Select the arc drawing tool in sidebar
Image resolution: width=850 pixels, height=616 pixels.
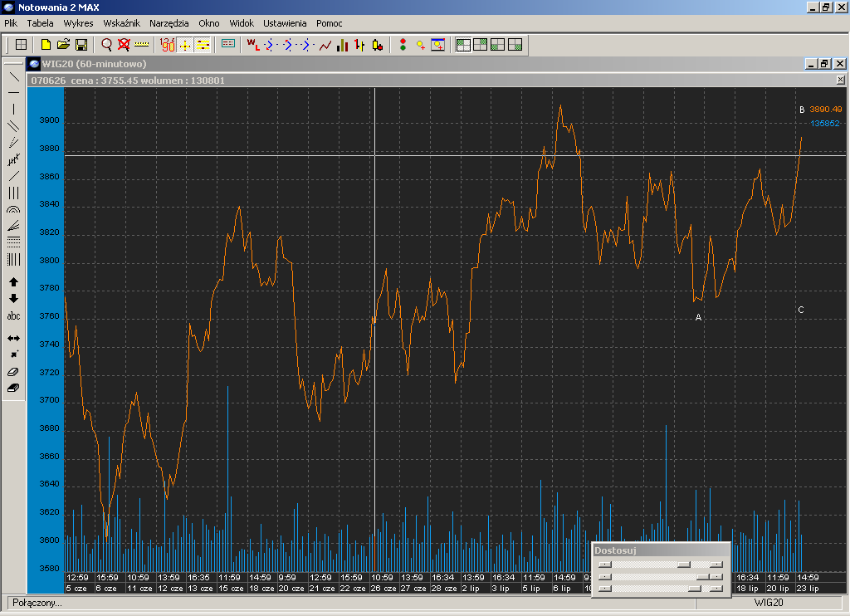pos(13,211)
